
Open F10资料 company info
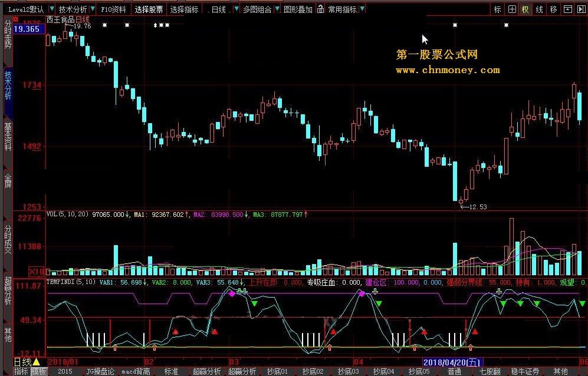tap(113, 9)
